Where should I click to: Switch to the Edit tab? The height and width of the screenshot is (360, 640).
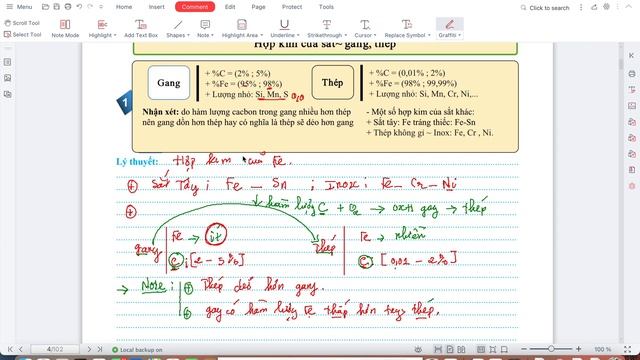[x=230, y=7]
